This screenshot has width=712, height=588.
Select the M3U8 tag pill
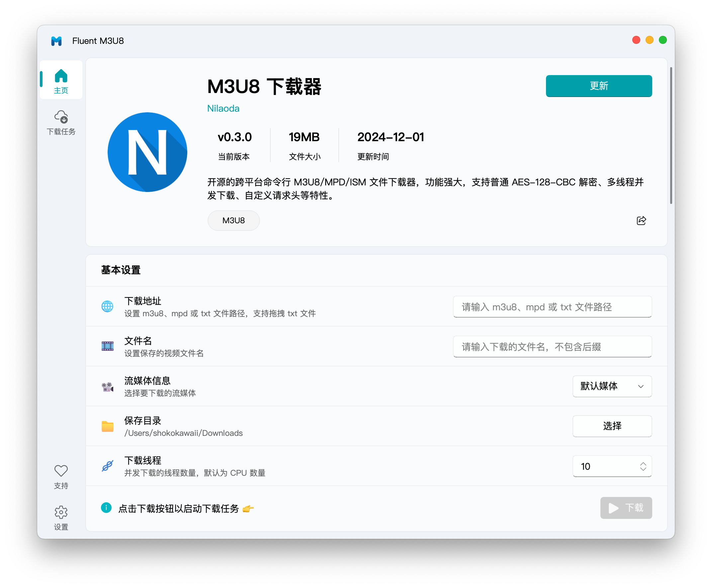[x=233, y=220]
